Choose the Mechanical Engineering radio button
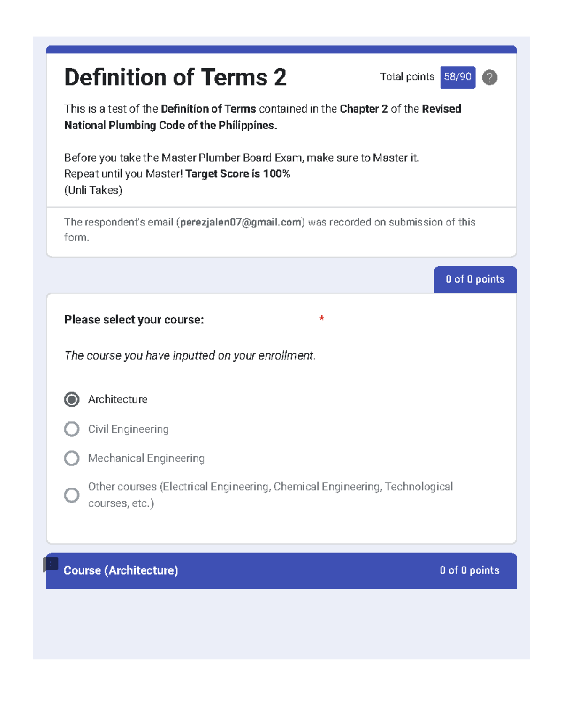The image size is (563, 728). (72, 458)
